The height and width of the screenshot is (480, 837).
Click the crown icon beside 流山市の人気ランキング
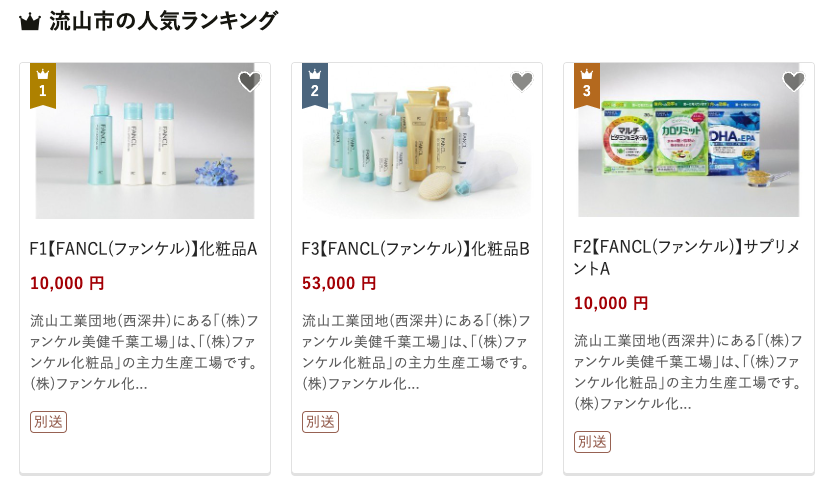pos(29,22)
